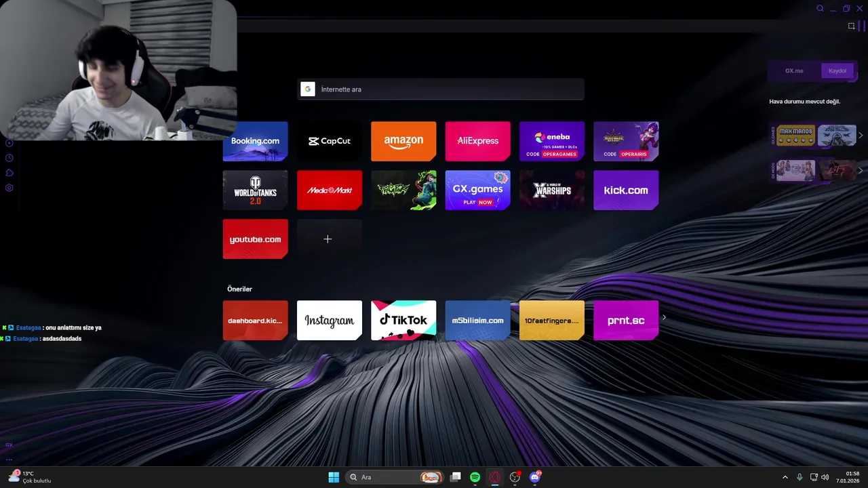Open the Instagram suggestion tile
868x488 pixels.
329,320
